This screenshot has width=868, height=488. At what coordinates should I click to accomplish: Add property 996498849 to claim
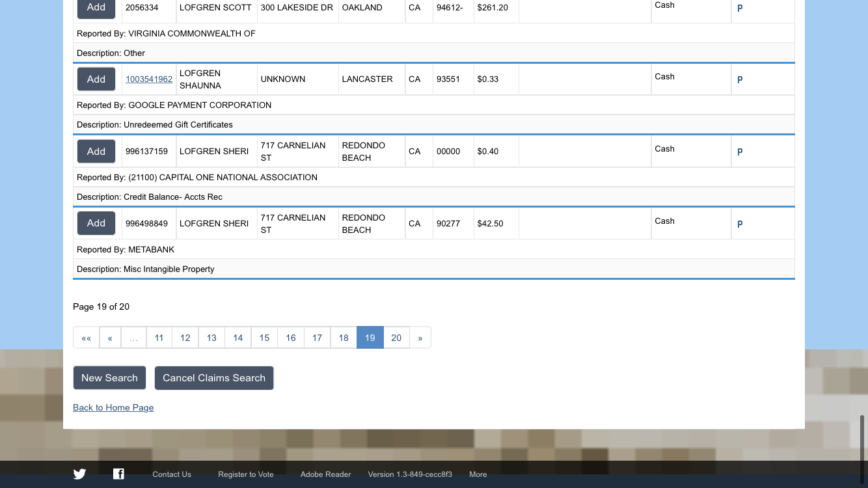[x=96, y=224]
